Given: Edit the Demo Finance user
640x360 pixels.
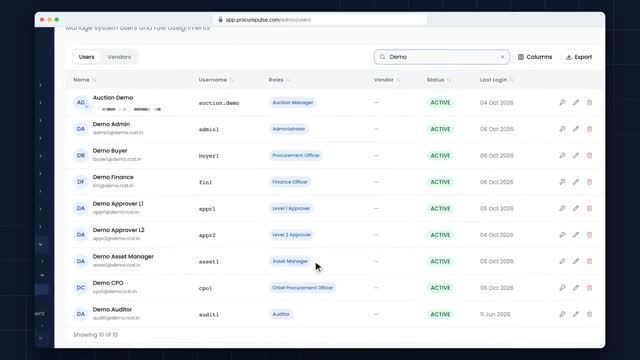Looking at the screenshot, I should click(x=576, y=182).
